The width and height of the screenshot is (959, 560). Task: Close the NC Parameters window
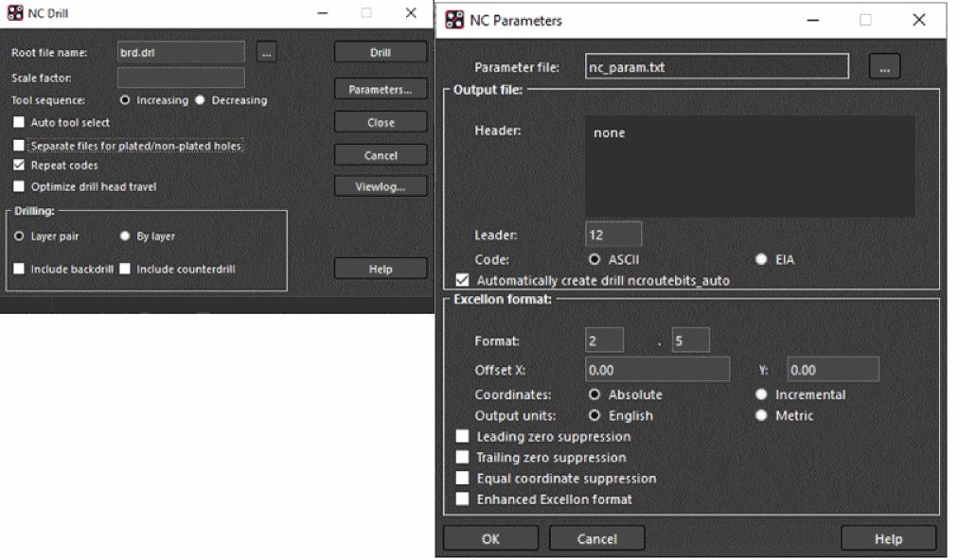pos(918,20)
